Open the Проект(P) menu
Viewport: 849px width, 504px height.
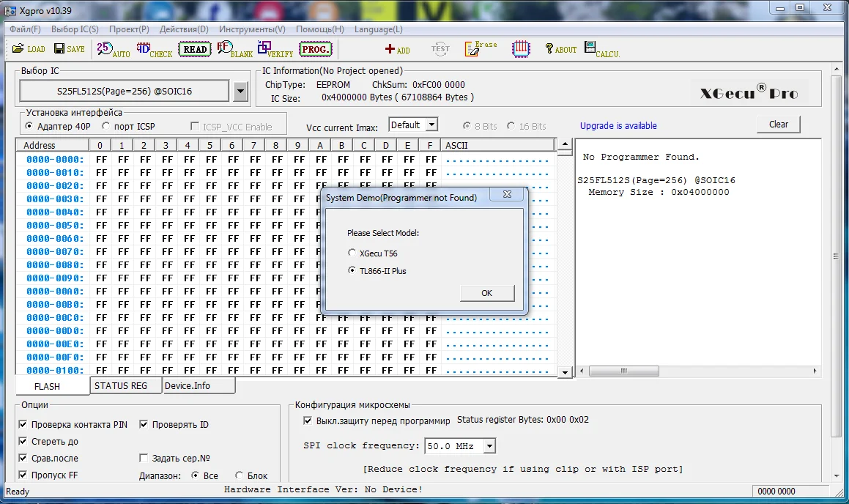point(129,29)
